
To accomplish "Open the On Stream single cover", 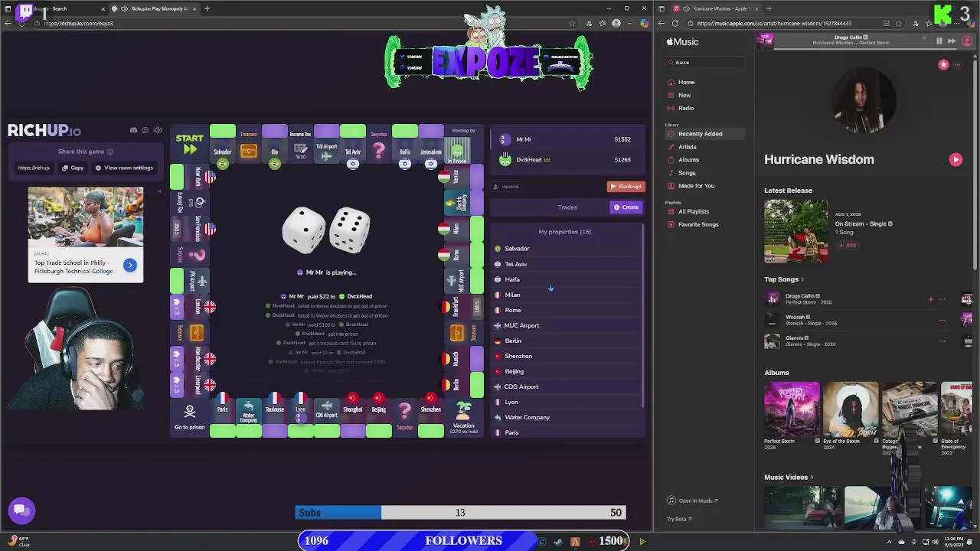I will pos(795,231).
